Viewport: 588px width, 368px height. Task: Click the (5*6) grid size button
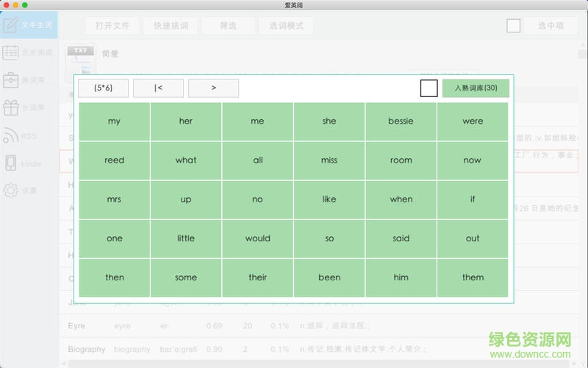(x=104, y=88)
